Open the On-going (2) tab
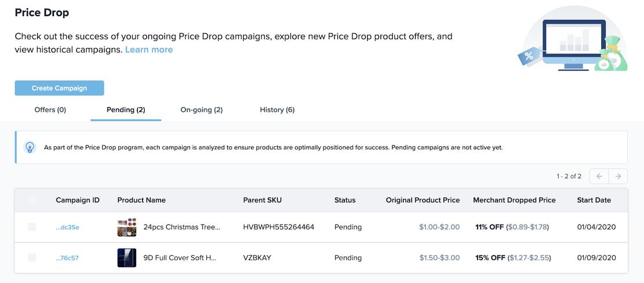 (x=202, y=110)
